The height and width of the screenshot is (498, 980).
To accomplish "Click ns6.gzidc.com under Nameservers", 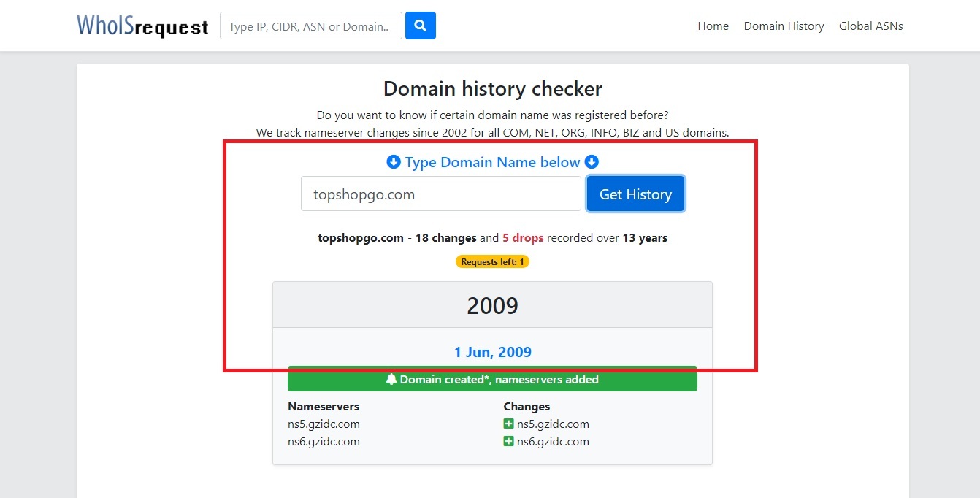I will tap(324, 441).
